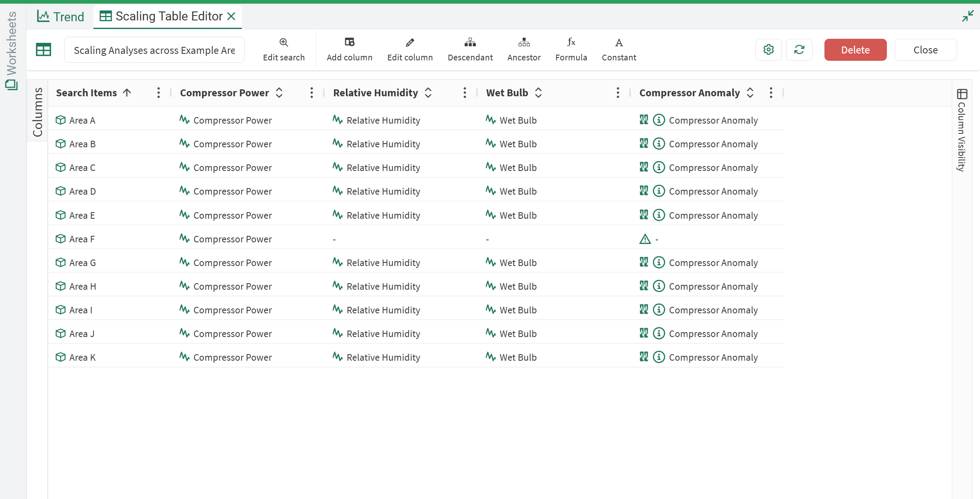Click the scaling table name field
The image size is (980, 499).
pyautogui.click(x=154, y=50)
